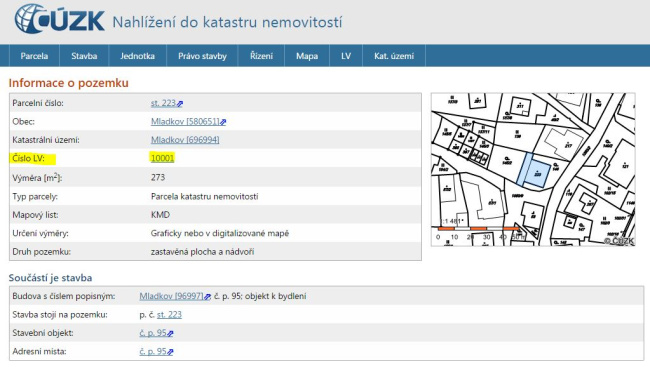Click external icon in Stavební objekt row
This screenshot has height=367, width=650.
pos(170,334)
